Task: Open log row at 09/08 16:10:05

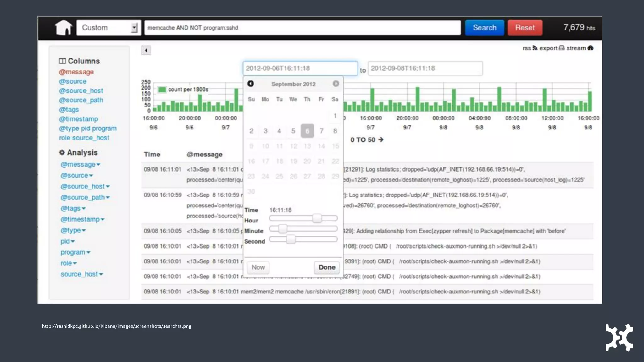Action: click(x=367, y=231)
